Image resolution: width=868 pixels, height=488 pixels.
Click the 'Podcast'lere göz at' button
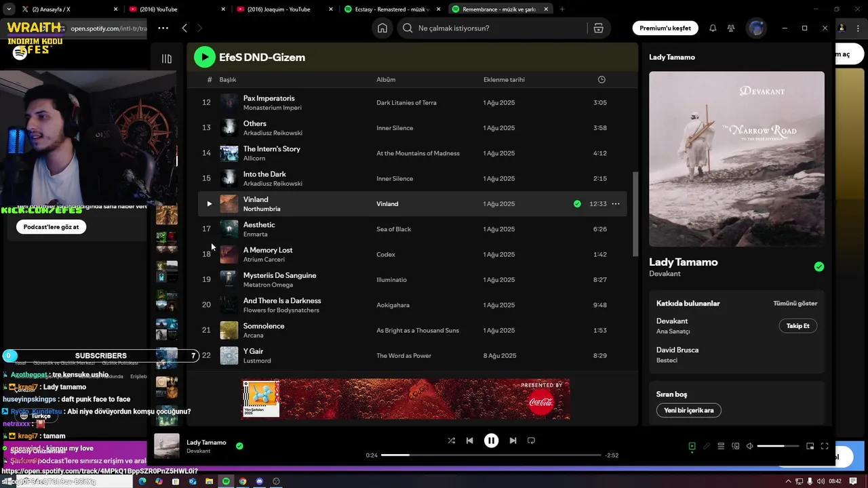[x=51, y=227]
